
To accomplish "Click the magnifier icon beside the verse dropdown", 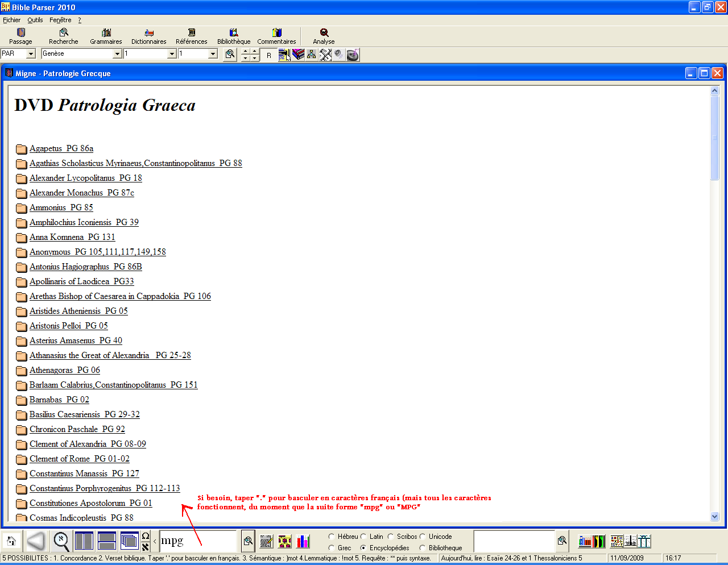I will click(230, 54).
